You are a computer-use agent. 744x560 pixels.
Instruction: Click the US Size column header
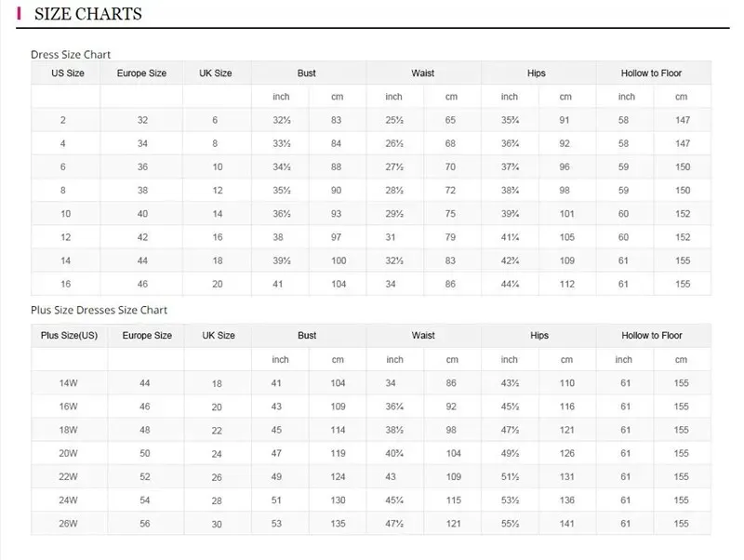(68, 73)
